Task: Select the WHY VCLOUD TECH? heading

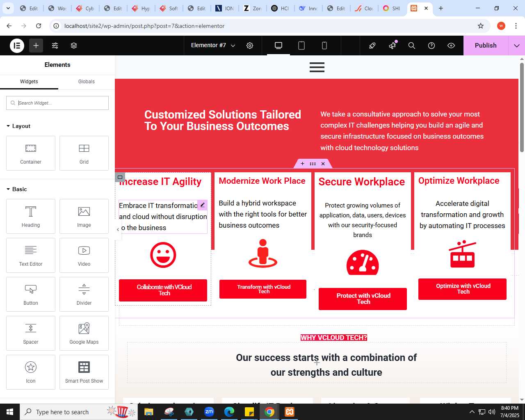Action: pyautogui.click(x=334, y=338)
